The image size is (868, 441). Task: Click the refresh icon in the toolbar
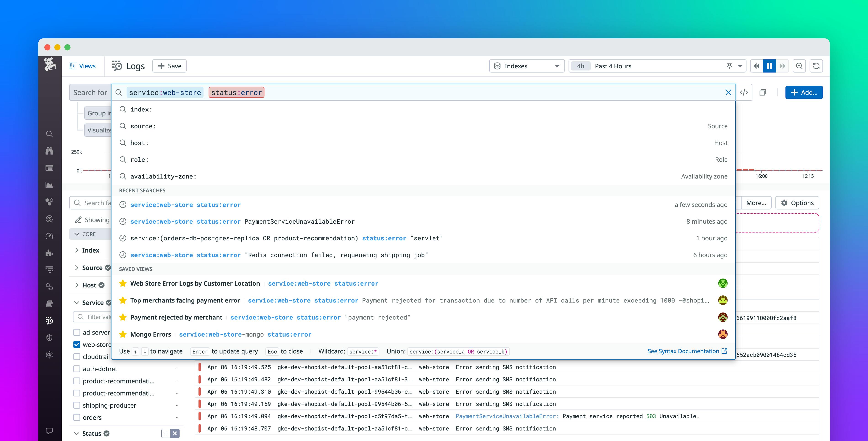click(816, 66)
